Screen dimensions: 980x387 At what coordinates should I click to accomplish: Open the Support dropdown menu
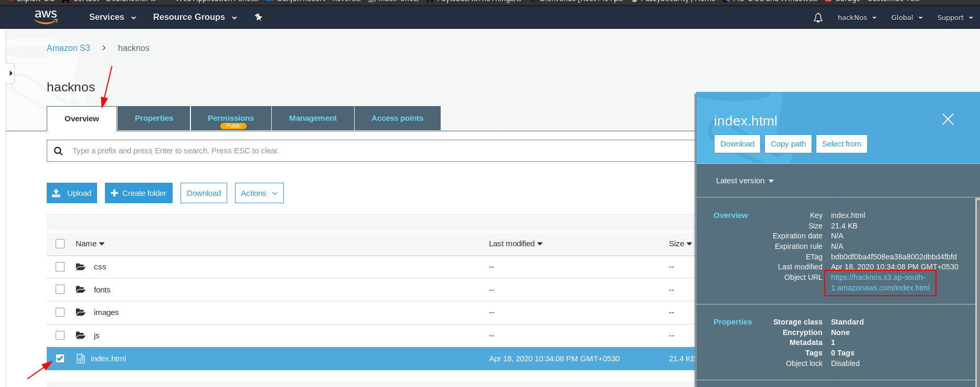coord(955,17)
